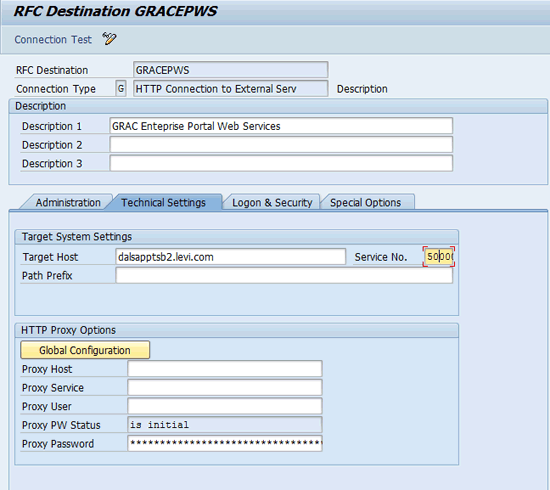Click the Service No. field

pyautogui.click(x=439, y=257)
